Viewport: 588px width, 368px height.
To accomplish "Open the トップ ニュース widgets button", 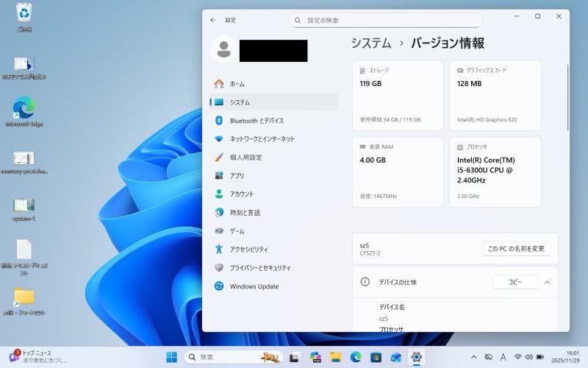I will coord(37,357).
